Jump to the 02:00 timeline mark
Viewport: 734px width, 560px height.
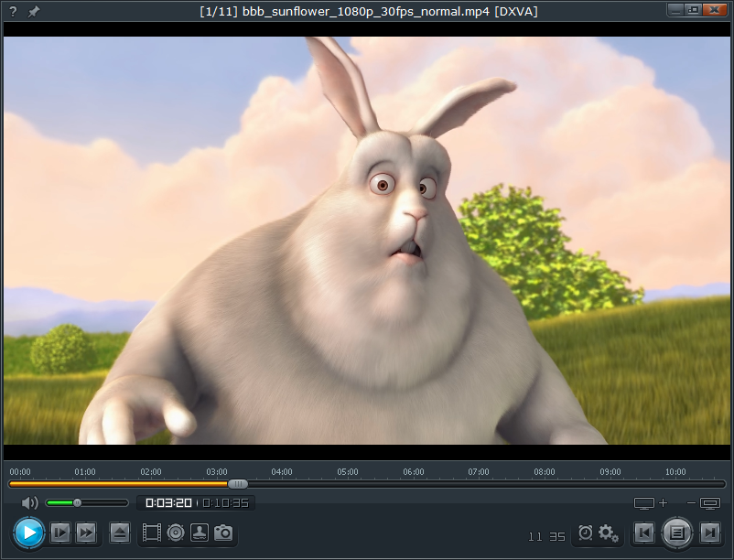(x=151, y=471)
